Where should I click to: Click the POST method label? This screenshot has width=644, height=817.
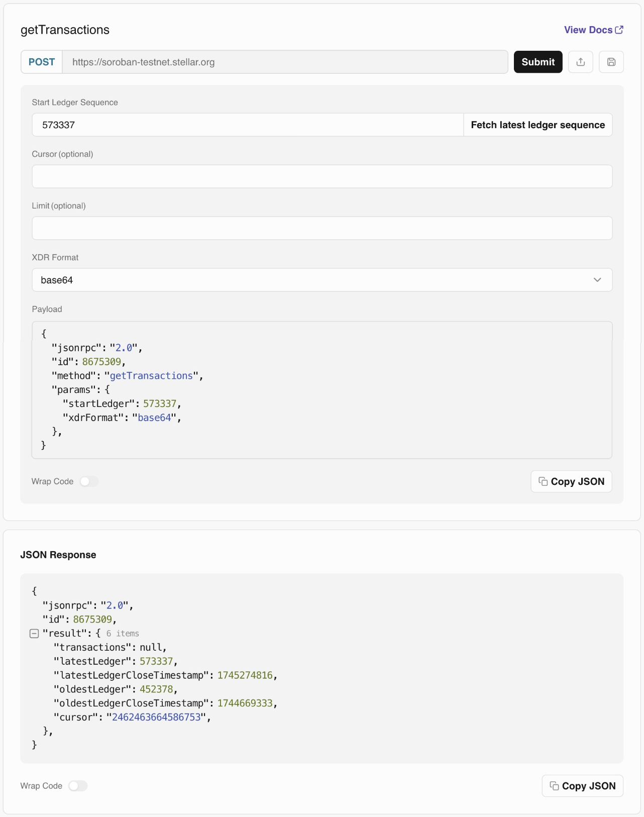click(x=42, y=62)
